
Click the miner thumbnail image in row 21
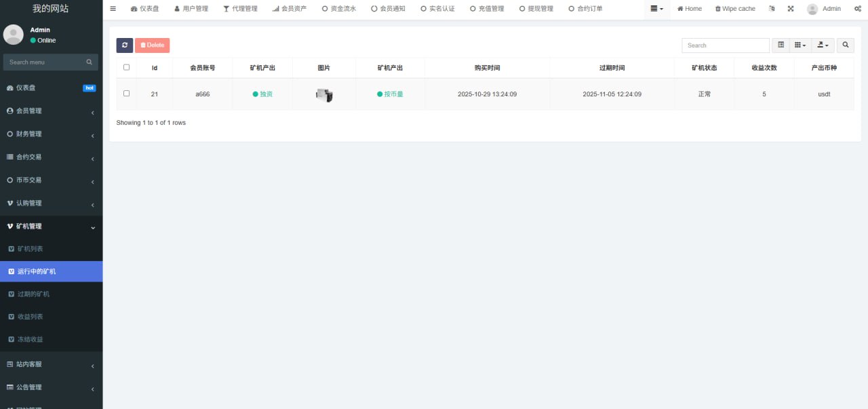(x=324, y=95)
